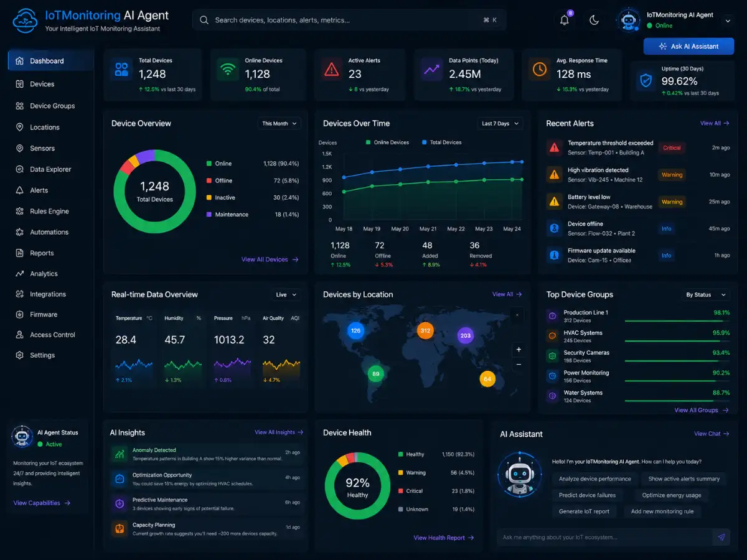Click the search devices input field
Viewport: 747px width, 560px height.
(349, 20)
